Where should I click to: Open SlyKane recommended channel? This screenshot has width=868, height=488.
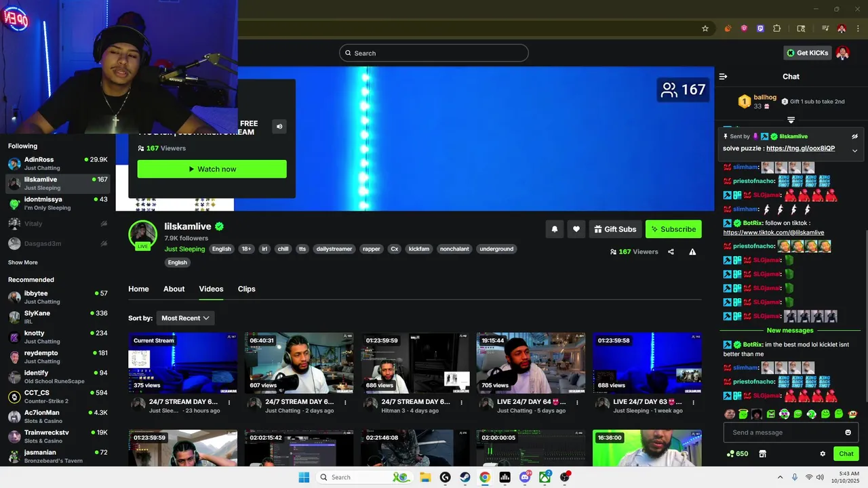coord(58,317)
